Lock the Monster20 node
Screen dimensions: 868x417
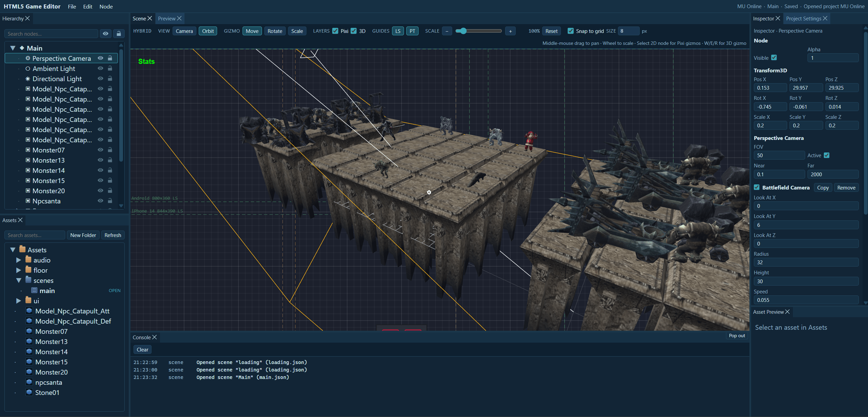pyautogui.click(x=110, y=191)
